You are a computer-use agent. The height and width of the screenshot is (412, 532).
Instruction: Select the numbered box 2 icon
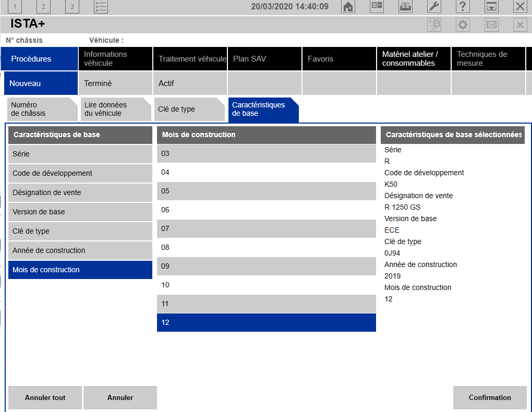(x=43, y=7)
